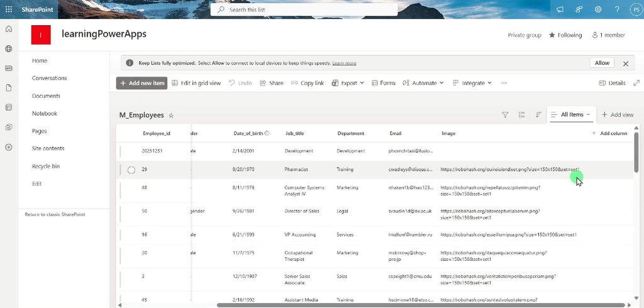Select the row radio for employee 29

(x=131, y=170)
